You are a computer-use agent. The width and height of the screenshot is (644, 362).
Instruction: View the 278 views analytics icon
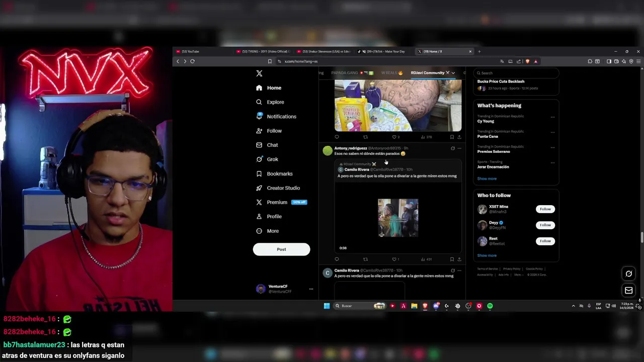click(x=426, y=137)
